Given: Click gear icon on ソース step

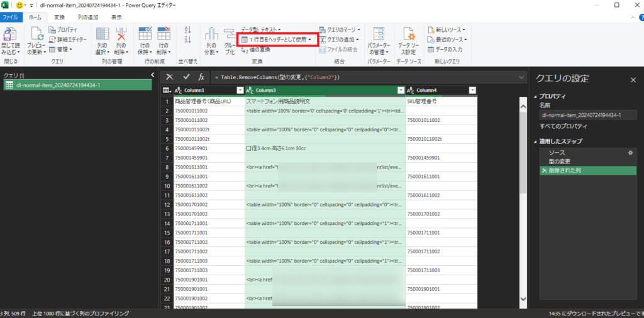Looking at the screenshot, I should pos(630,152).
